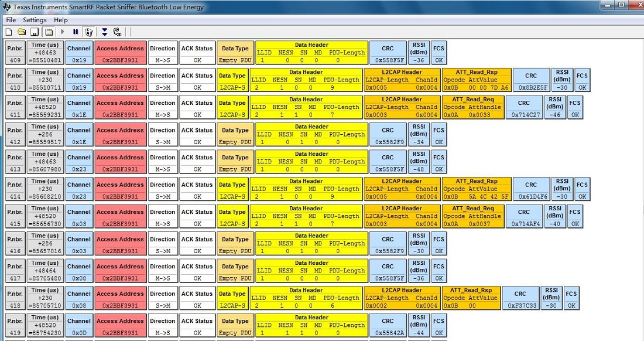Save the packet capture with disk icon
Viewport: 644px width, 341px height.
(35, 32)
